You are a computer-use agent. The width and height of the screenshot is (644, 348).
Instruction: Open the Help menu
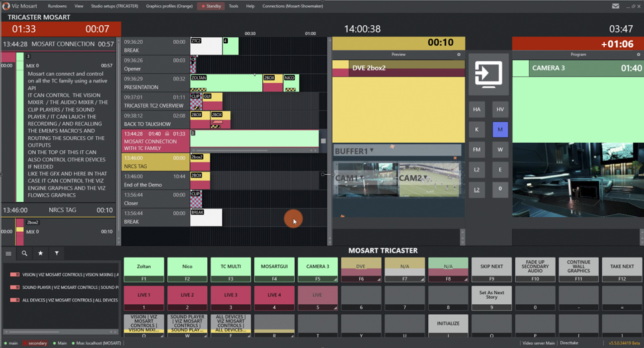pos(250,6)
